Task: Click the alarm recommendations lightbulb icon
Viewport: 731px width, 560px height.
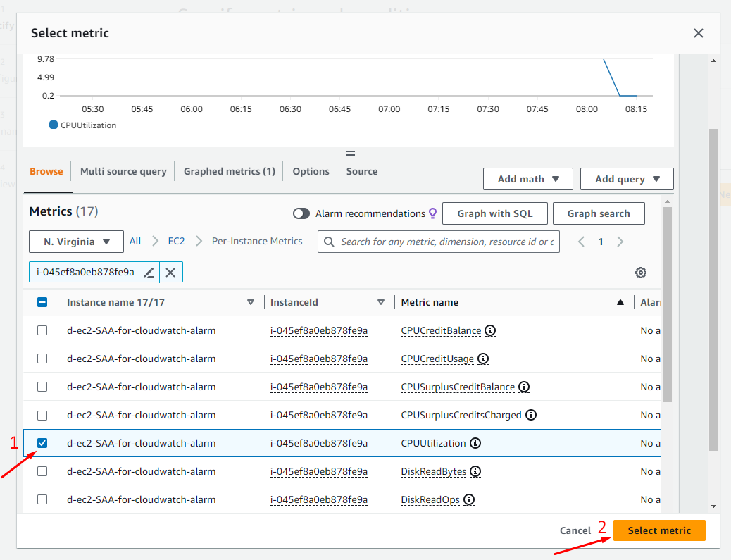Action: [x=432, y=213]
